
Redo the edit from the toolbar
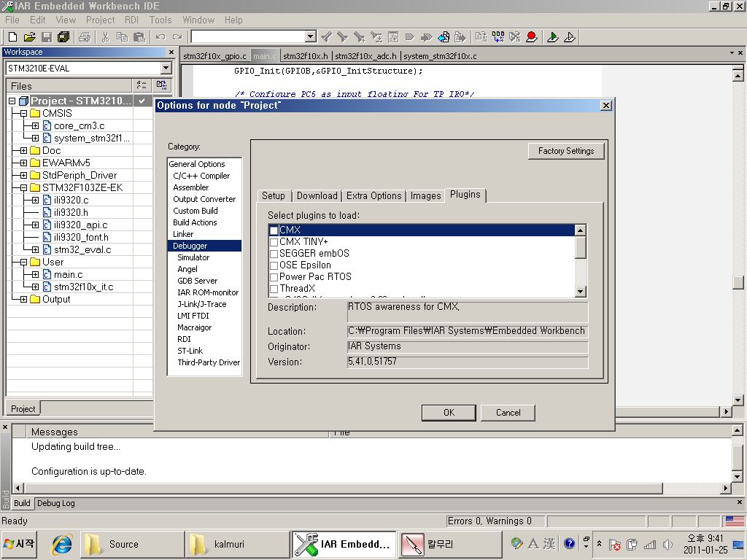[177, 36]
